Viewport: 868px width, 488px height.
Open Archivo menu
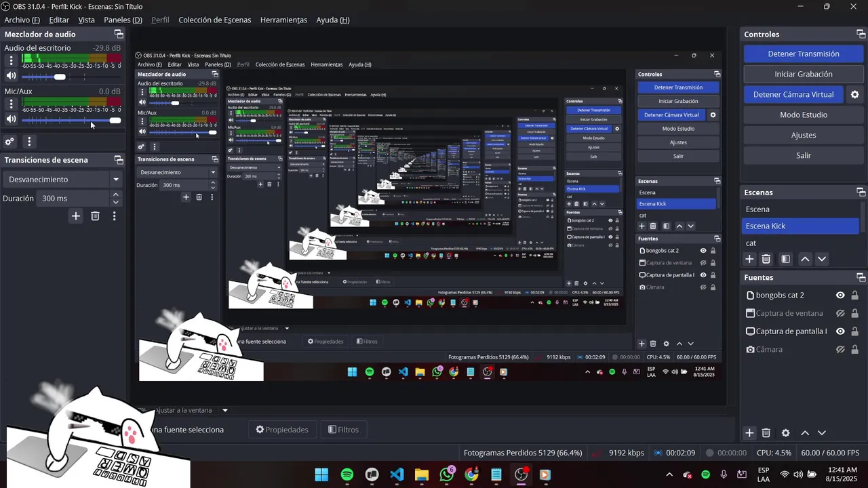22,20
